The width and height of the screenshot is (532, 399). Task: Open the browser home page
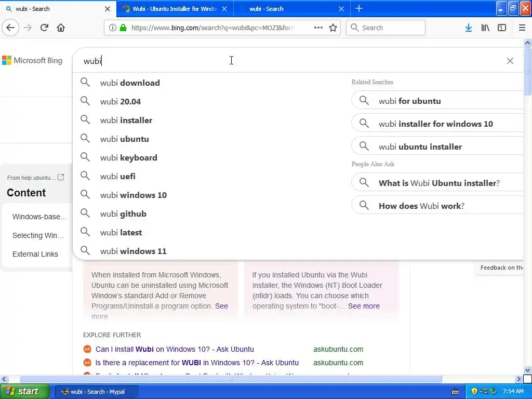(61, 28)
